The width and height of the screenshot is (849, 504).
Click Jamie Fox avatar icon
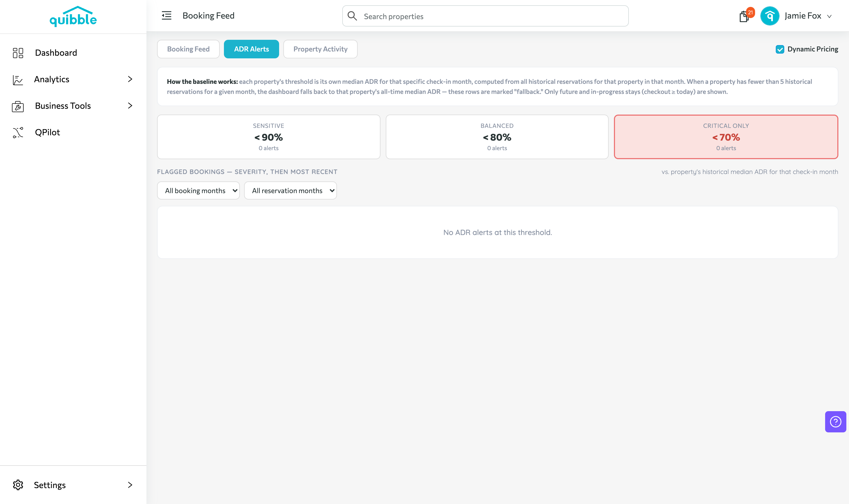[x=769, y=16]
